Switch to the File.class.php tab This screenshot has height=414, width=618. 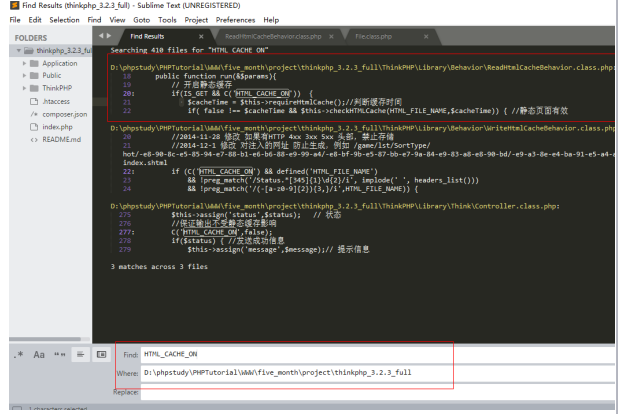coord(373,36)
